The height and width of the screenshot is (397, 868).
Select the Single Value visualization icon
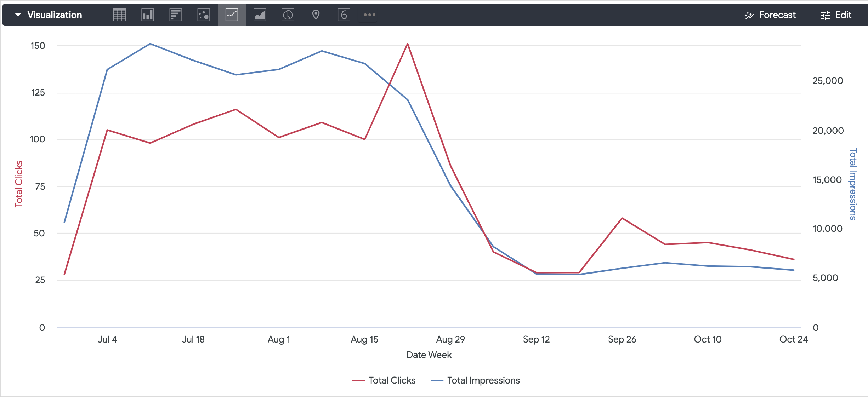(x=344, y=15)
